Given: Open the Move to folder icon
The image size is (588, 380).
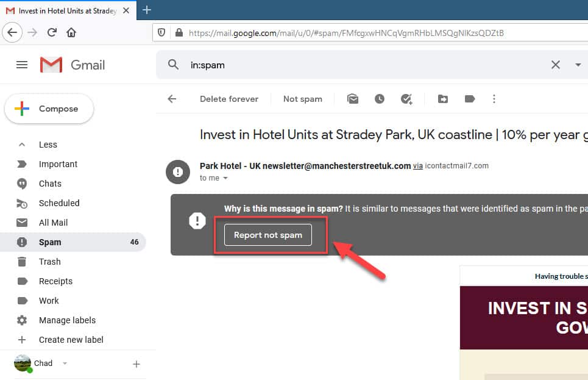Looking at the screenshot, I should (443, 99).
